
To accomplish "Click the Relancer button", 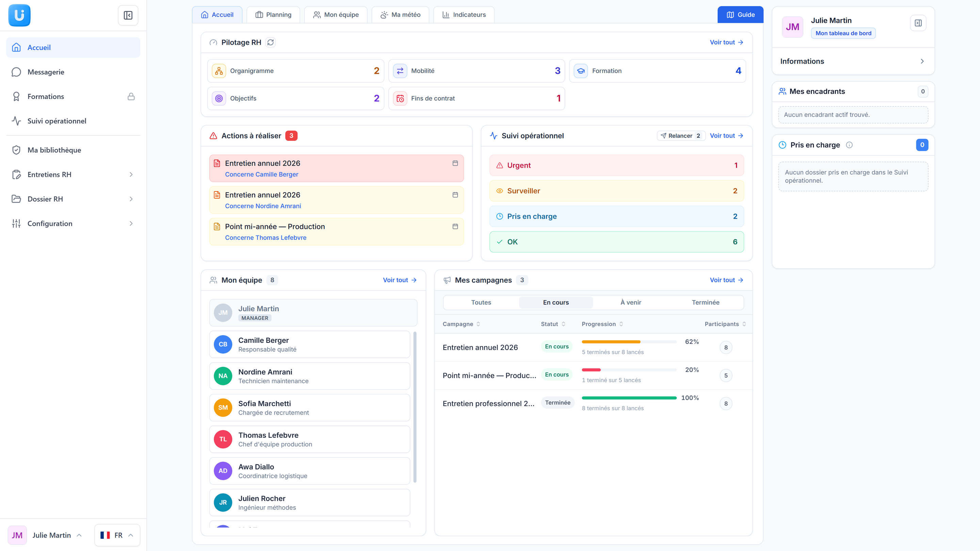I will pos(681,136).
